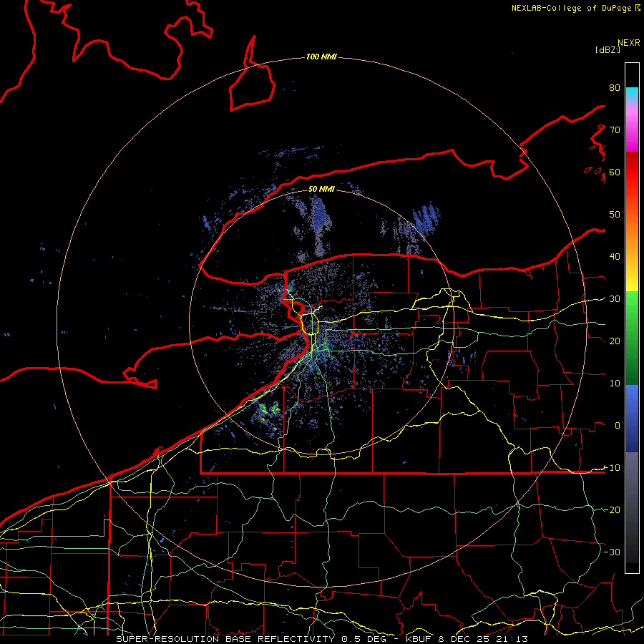Select the 0 value on dBZ scale
This screenshot has width=644, height=644.
tap(618, 426)
